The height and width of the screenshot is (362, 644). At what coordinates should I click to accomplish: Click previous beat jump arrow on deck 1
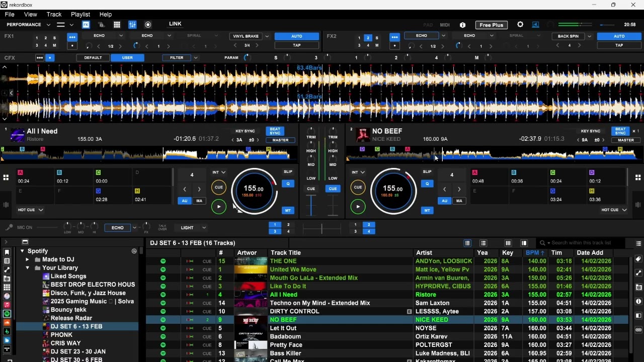click(x=185, y=189)
